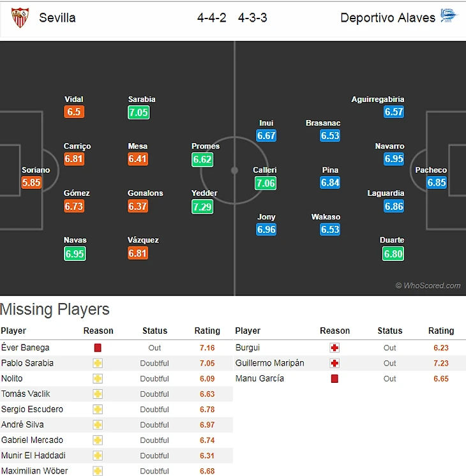Click the Sevilla club crest icon
This screenshot has width=466, height=476.
pos(20,18)
